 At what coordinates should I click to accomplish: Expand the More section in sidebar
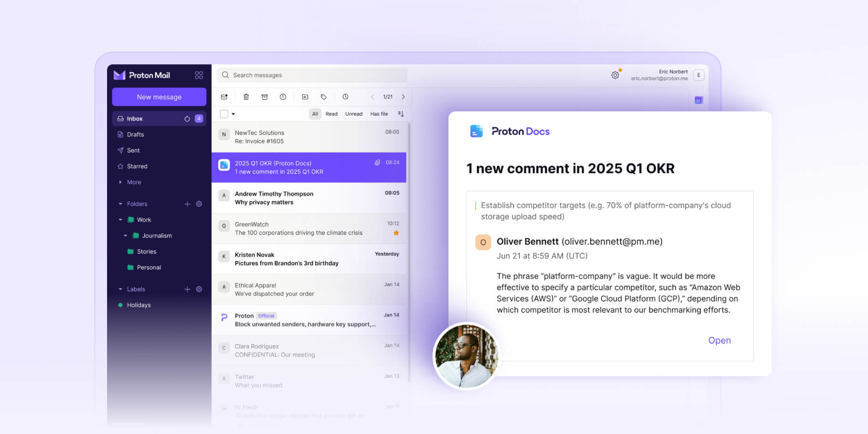coord(120,182)
